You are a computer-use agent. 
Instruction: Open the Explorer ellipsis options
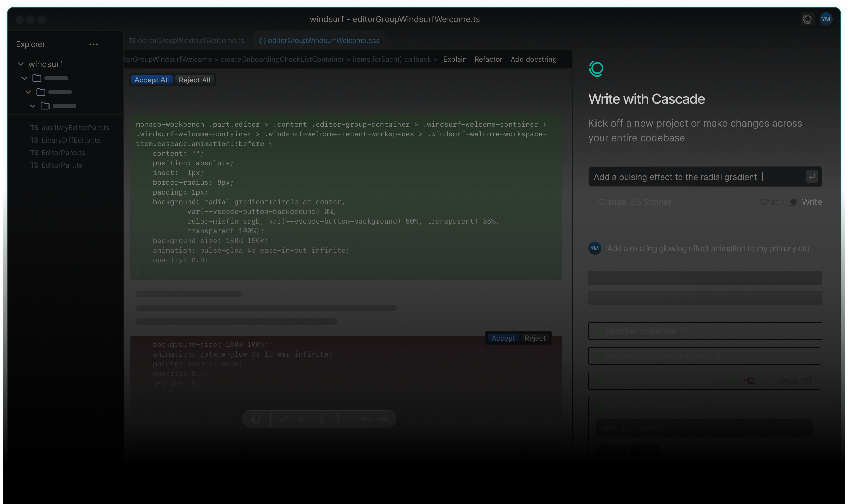pyautogui.click(x=93, y=44)
